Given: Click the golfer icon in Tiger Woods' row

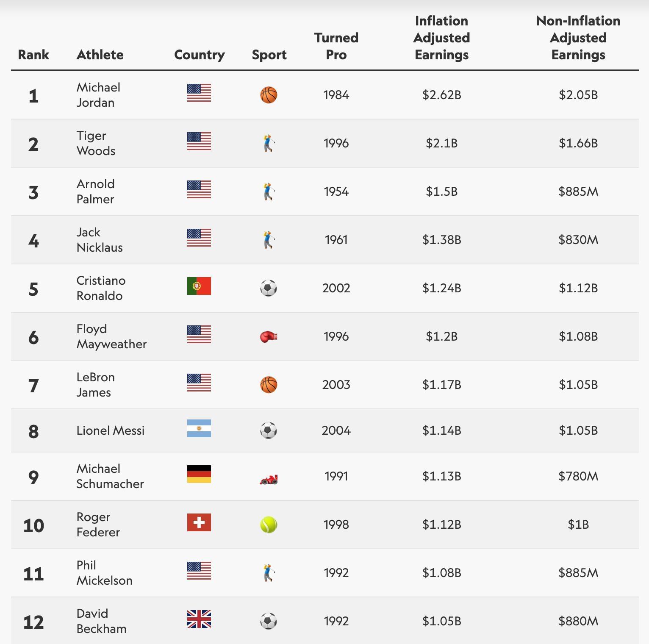Looking at the screenshot, I should (269, 143).
